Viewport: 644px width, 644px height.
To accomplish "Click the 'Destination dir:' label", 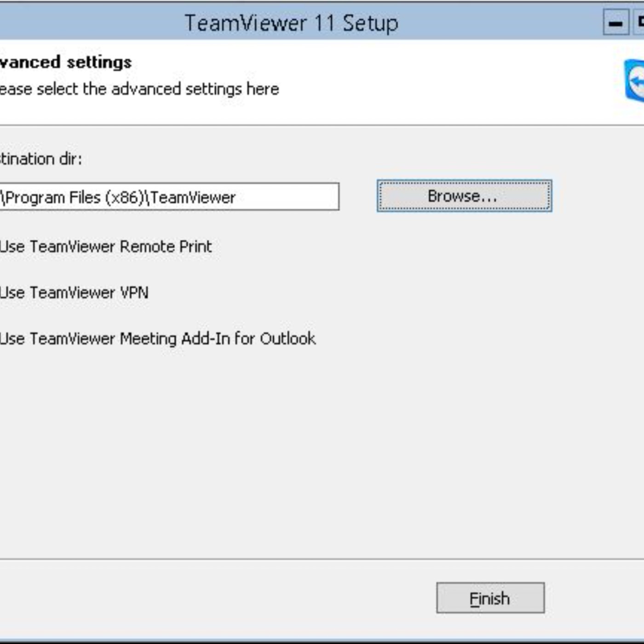I will click(40, 159).
